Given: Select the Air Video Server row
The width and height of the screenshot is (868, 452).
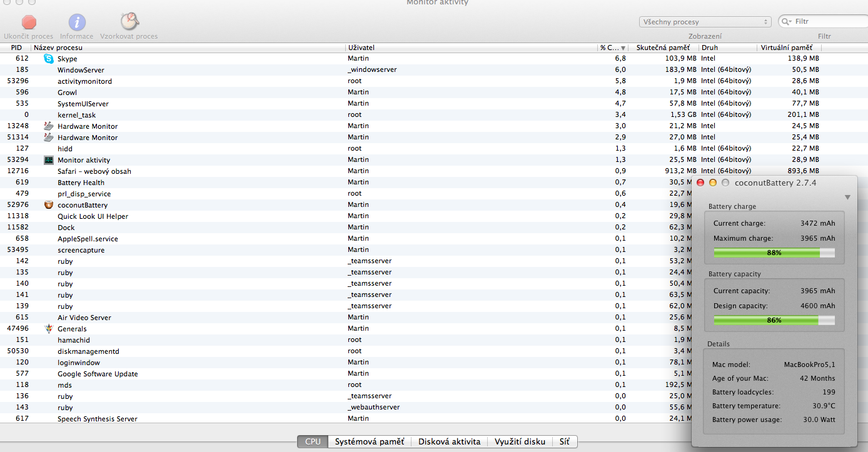Looking at the screenshot, I should 346,318.
